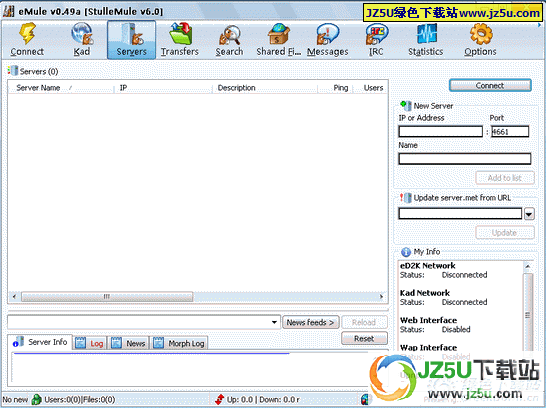
Task: Click the No new status bar text
Action: (15, 400)
